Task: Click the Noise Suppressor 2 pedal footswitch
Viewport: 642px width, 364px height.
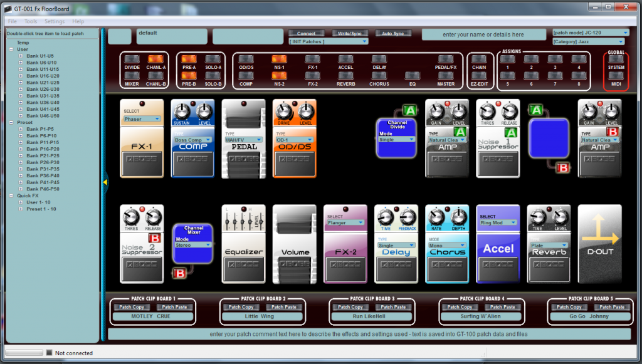Action: (x=142, y=269)
